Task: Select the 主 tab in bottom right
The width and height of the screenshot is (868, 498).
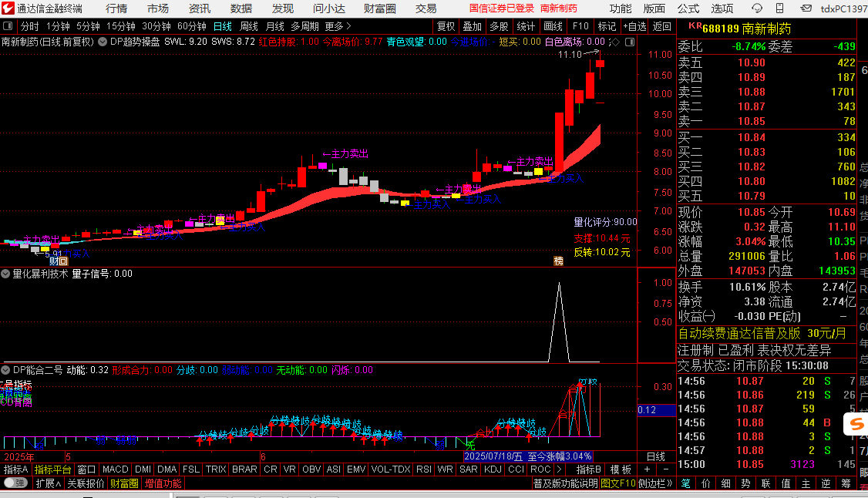Action: [806, 483]
